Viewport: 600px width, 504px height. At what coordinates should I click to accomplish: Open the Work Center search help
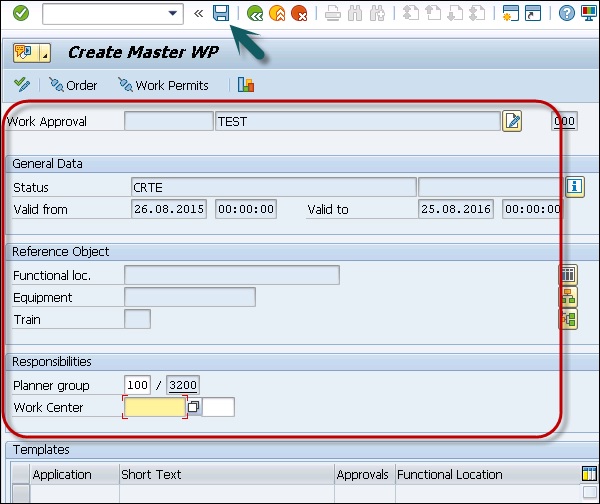point(194,407)
